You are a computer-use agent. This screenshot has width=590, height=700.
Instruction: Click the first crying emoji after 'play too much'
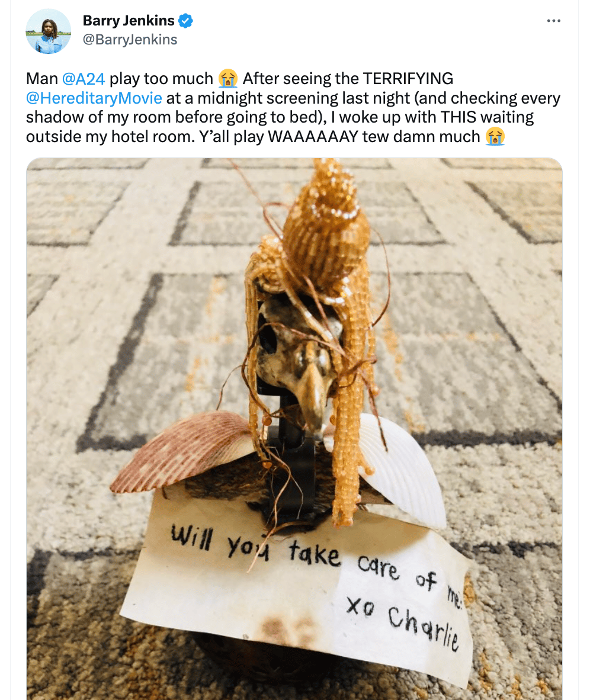(x=228, y=79)
